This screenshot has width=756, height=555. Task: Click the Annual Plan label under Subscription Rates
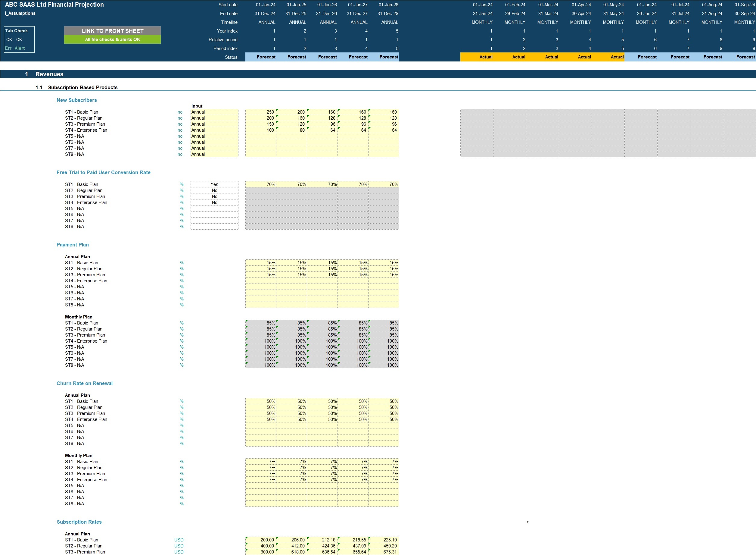pos(77,534)
